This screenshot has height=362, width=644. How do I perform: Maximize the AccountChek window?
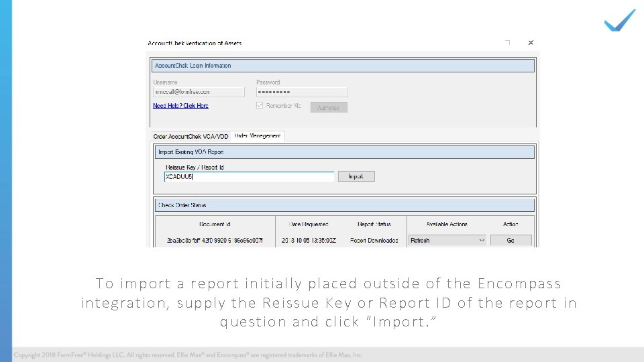[508, 43]
